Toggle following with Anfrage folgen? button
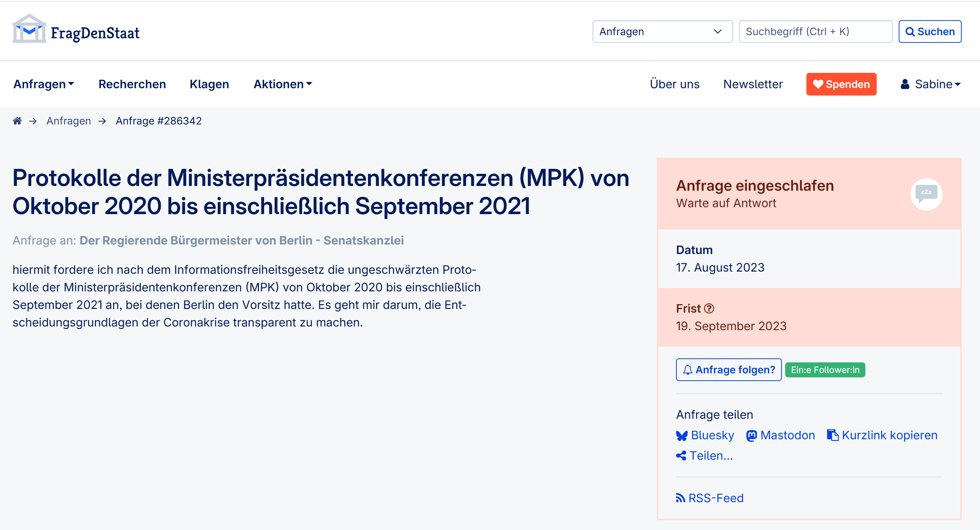The width and height of the screenshot is (980, 530). (728, 370)
